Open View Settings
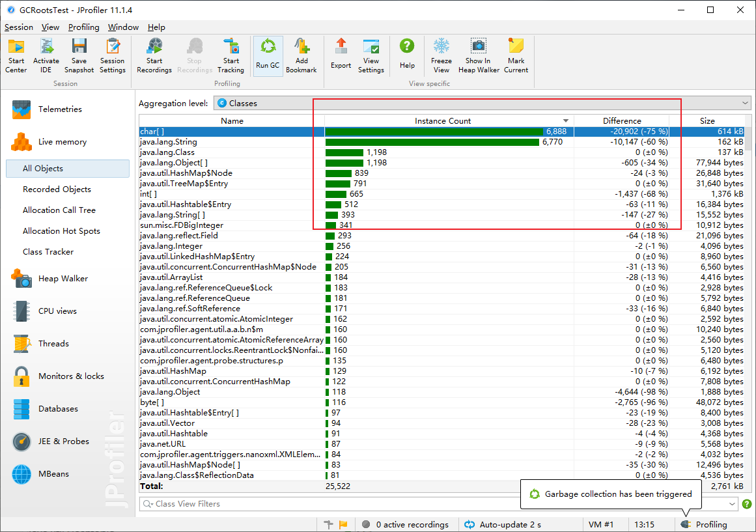The width and height of the screenshot is (756, 532). 371,56
